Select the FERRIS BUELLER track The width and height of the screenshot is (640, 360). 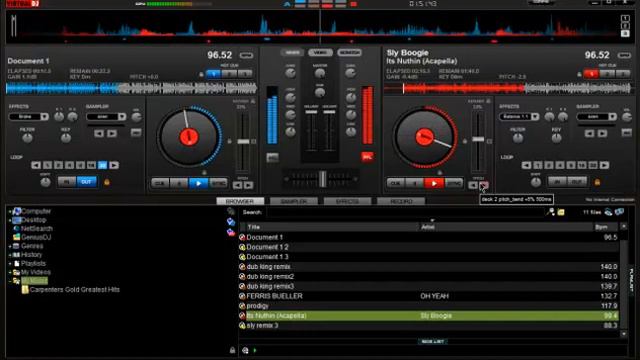(x=429, y=296)
